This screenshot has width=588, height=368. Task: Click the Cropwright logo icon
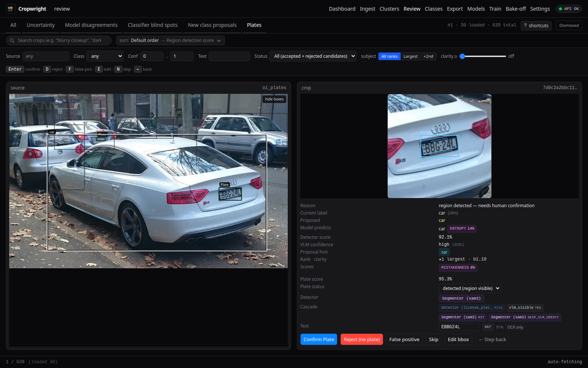coord(10,9)
